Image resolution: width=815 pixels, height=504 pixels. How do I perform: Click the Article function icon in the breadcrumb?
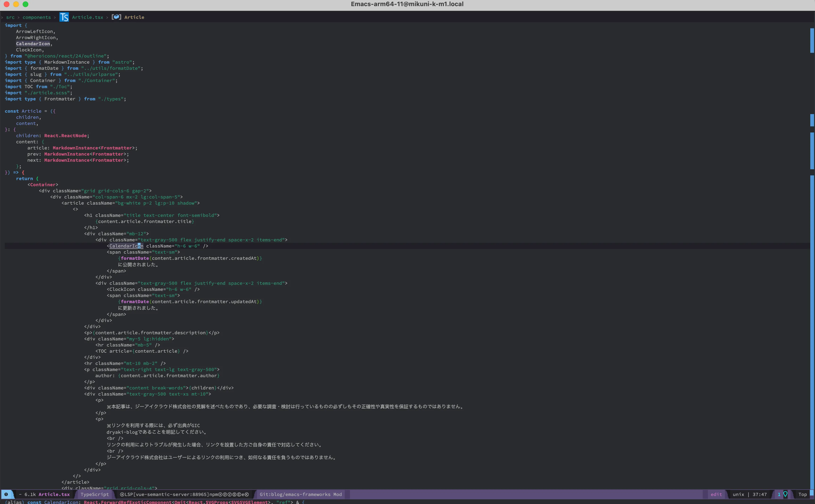(x=116, y=17)
